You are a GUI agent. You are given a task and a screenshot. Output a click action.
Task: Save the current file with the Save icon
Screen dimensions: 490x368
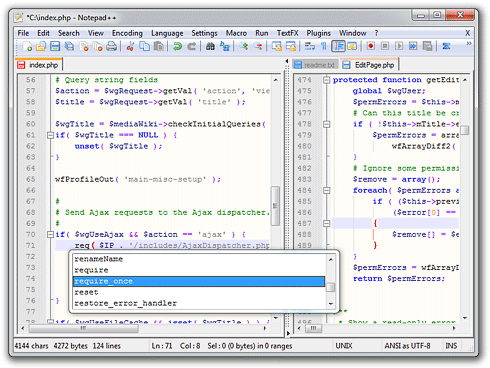(55, 46)
